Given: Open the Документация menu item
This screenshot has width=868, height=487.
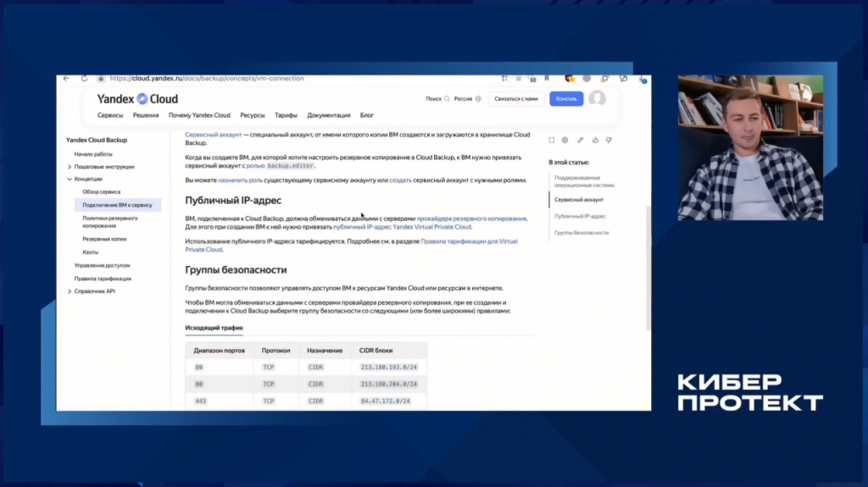Looking at the screenshot, I should (x=329, y=115).
